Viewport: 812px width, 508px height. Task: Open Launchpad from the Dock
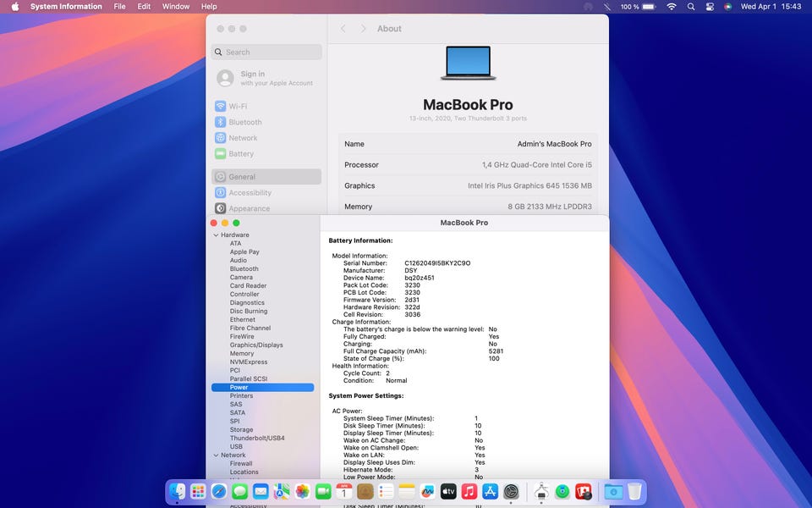198,491
